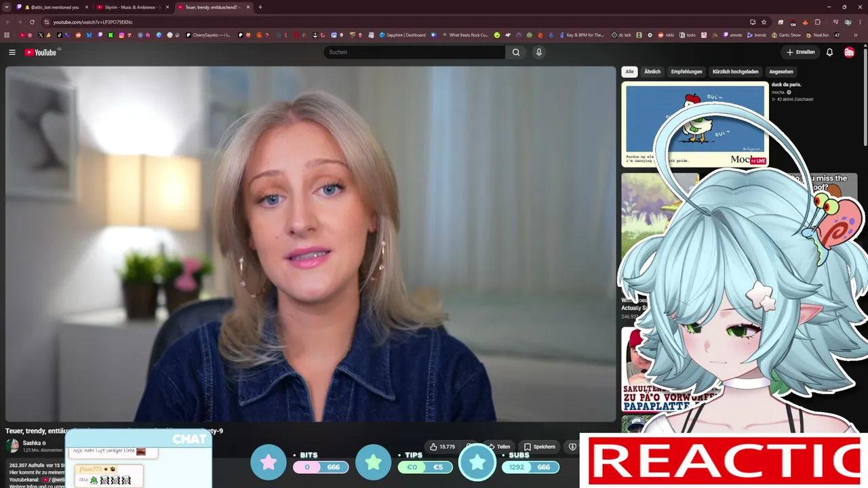Image resolution: width=868 pixels, height=488 pixels.
Task: Open the 'todo' bookmark
Action: point(688,35)
